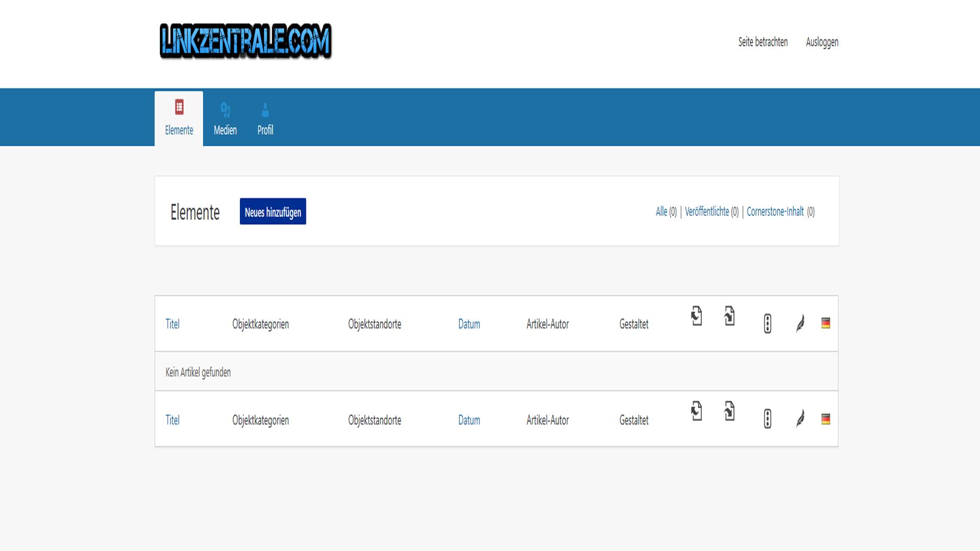This screenshot has width=980, height=551.
Task: Click Gestaltet in header row
Action: tap(634, 324)
